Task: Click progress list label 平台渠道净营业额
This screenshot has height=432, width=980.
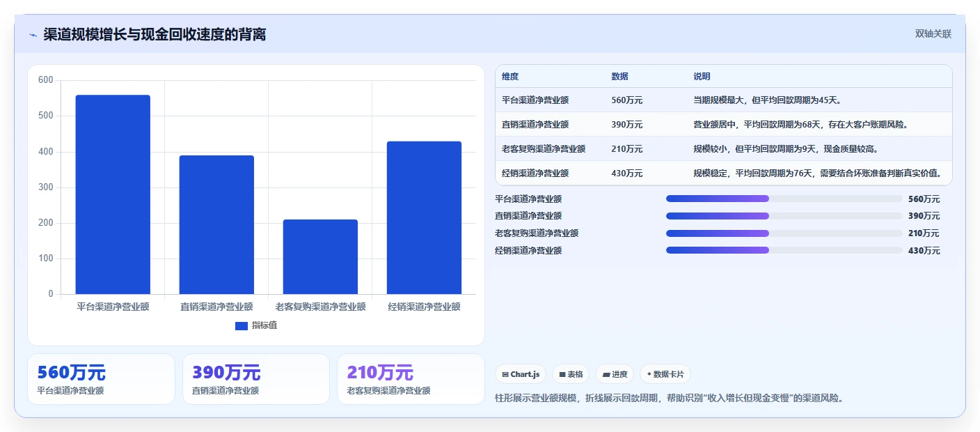Action: [528, 199]
